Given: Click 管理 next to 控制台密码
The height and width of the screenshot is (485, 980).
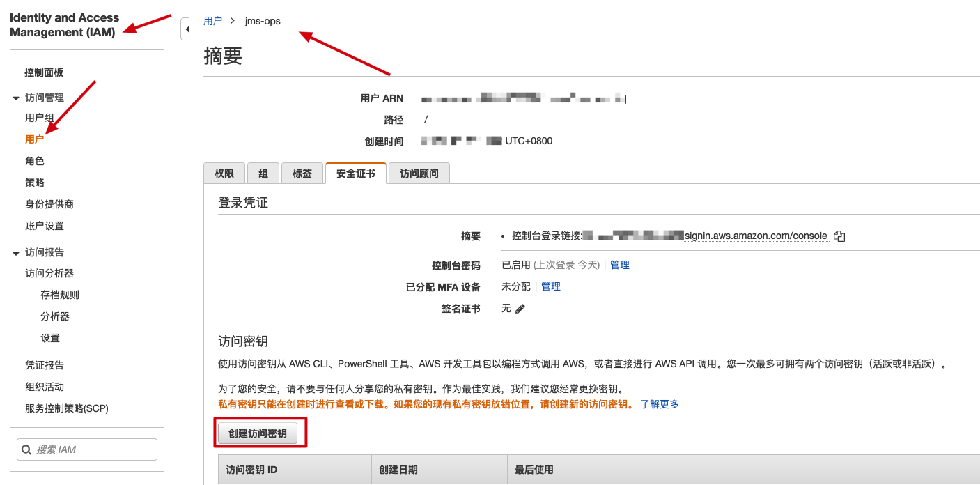Looking at the screenshot, I should click(620, 265).
